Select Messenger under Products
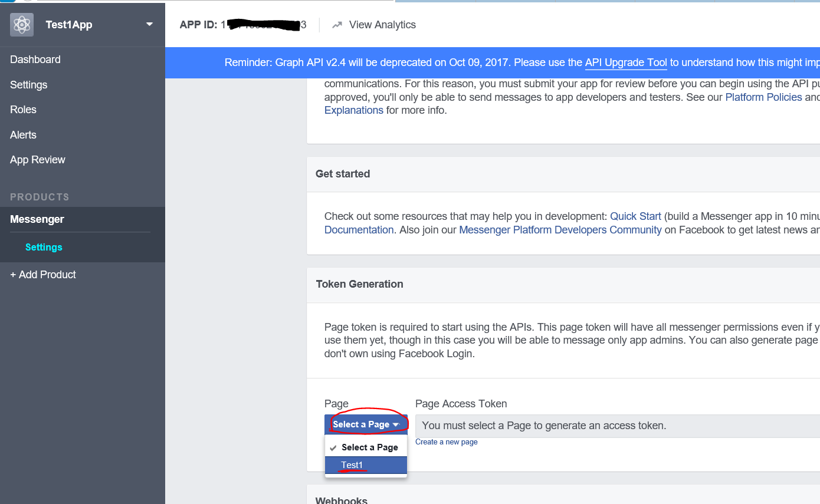 pos(37,219)
